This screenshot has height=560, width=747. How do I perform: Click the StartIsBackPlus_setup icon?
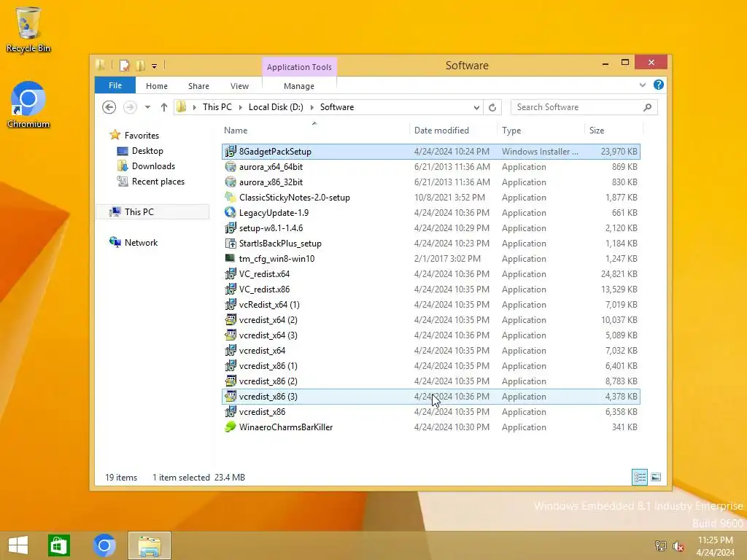(x=231, y=244)
